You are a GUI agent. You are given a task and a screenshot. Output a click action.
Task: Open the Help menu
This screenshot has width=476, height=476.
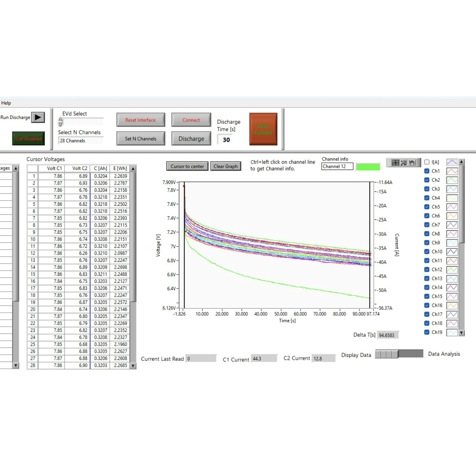point(6,103)
